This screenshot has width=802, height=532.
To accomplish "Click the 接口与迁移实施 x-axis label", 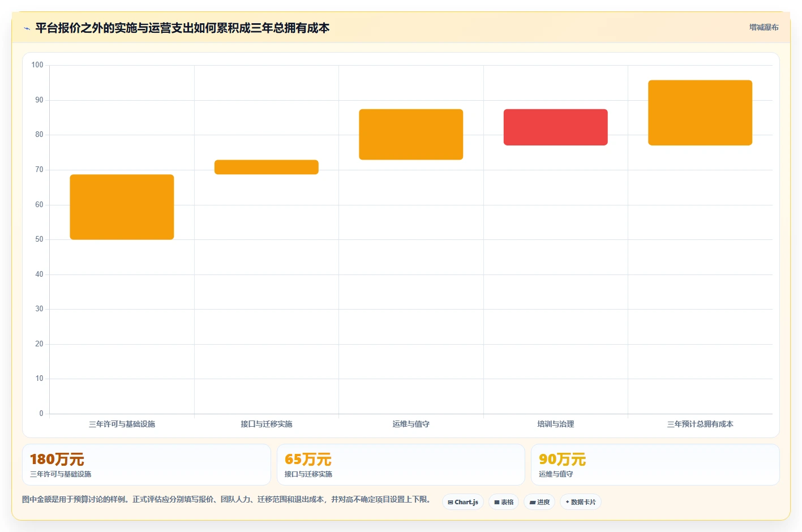I will (267, 424).
